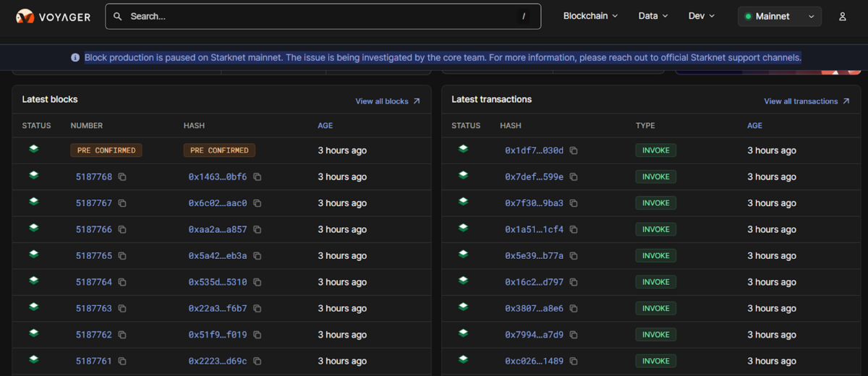
Task: Copy block hash 0xaa2a...a857
Action: click(257, 229)
